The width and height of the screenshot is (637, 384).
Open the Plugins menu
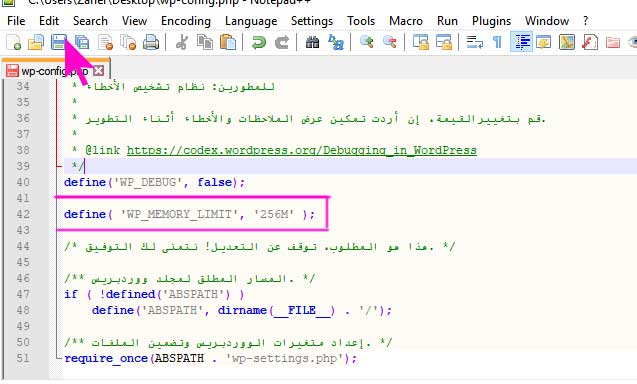click(491, 21)
